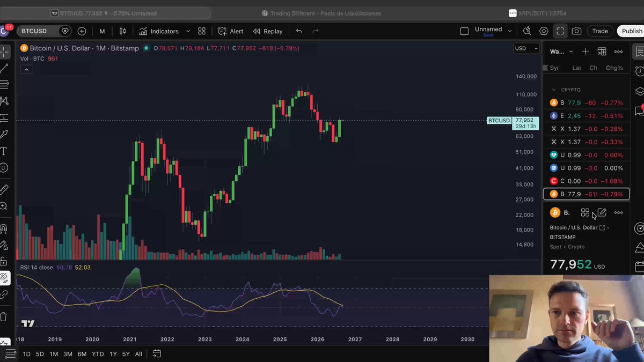This screenshot has width=644, height=362.
Task: Collapse the indicator legend chevron
Action: (x=26, y=70)
